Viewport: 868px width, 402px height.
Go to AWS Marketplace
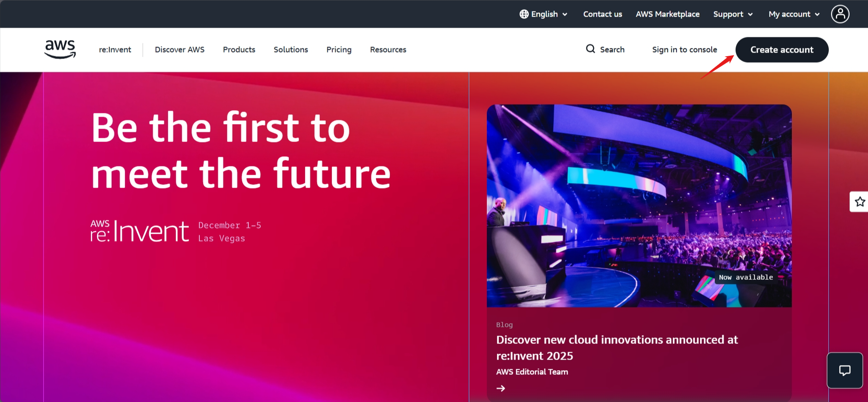tap(667, 14)
